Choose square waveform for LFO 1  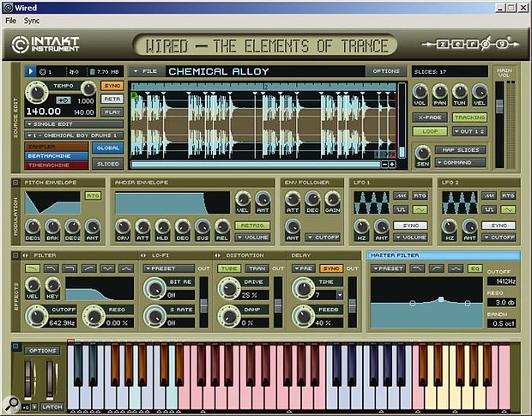pyautogui.click(x=401, y=209)
